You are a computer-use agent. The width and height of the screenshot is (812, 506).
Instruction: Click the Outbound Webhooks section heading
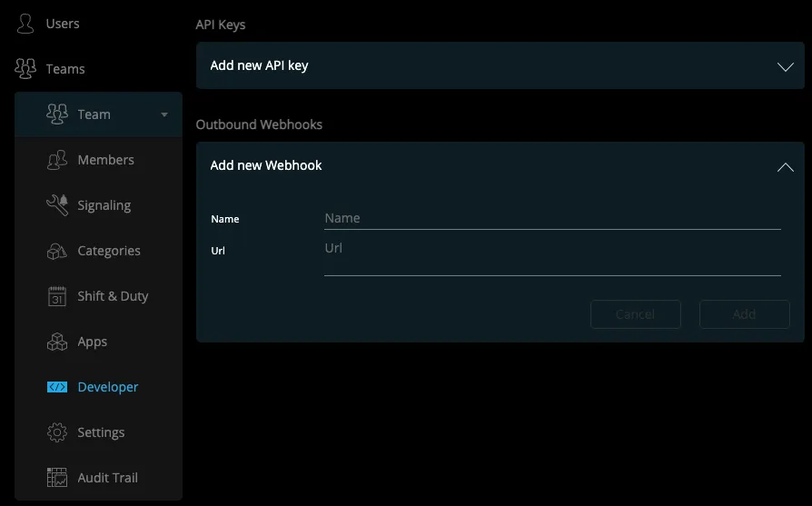pos(259,124)
